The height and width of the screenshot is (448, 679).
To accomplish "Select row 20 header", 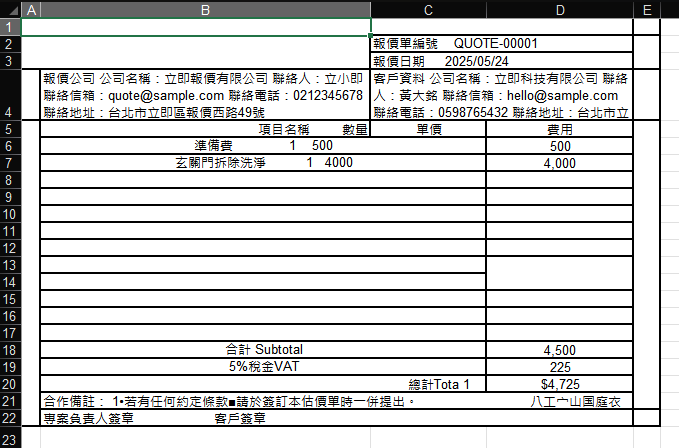I will coord(10,384).
